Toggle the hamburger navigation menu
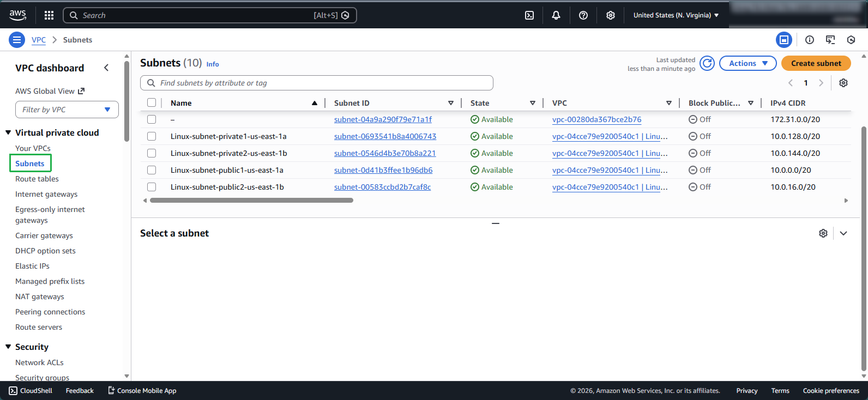868x400 pixels. [x=17, y=40]
